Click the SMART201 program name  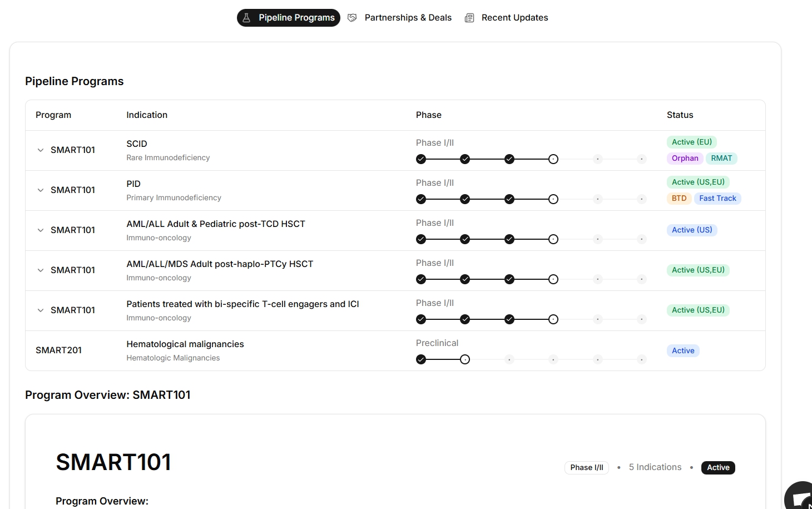tap(58, 350)
